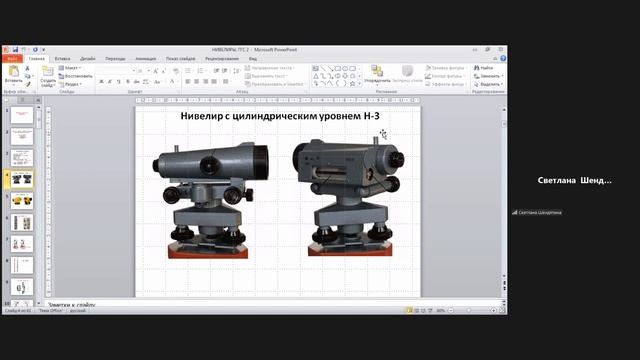This screenshot has height=360, width=640.
Task: Click the Find (Найти) binoculars button
Action: pos(484,68)
